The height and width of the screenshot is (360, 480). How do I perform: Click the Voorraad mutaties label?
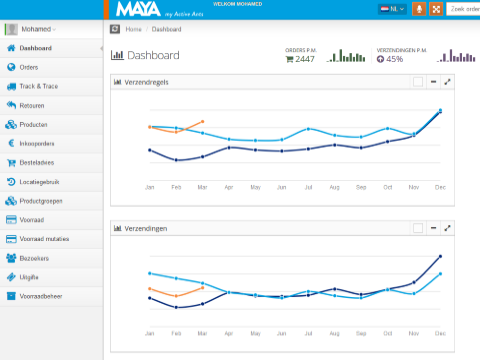coord(44,239)
